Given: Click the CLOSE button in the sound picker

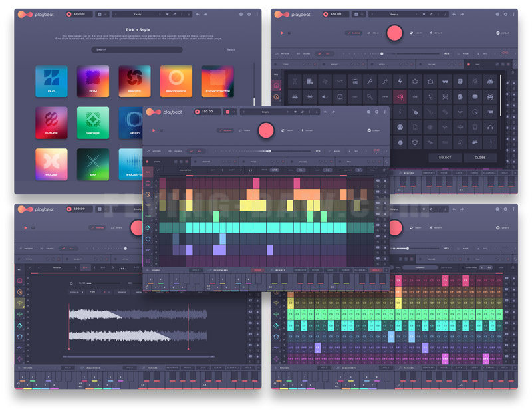Looking at the screenshot, I should [480, 158].
